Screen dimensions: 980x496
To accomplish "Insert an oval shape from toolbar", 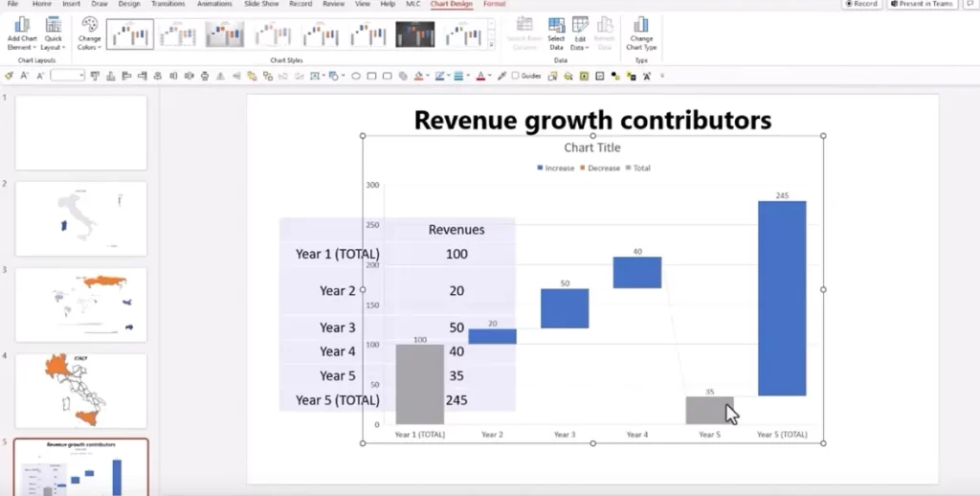I will pyautogui.click(x=356, y=76).
